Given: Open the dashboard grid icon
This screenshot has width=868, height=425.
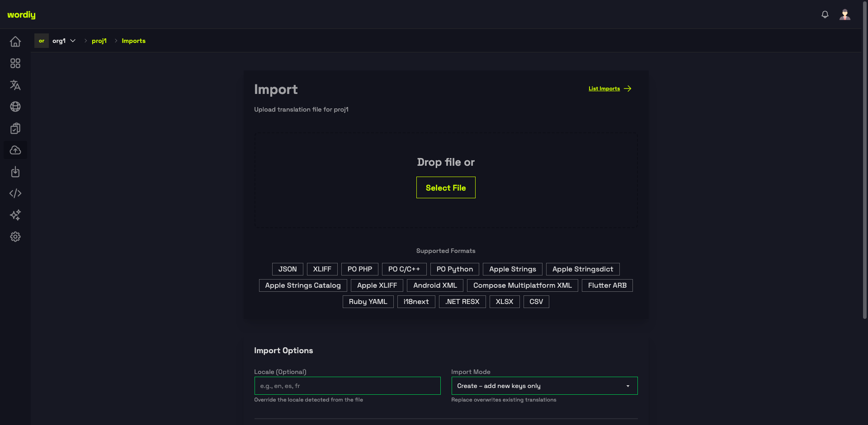Looking at the screenshot, I should [15, 63].
